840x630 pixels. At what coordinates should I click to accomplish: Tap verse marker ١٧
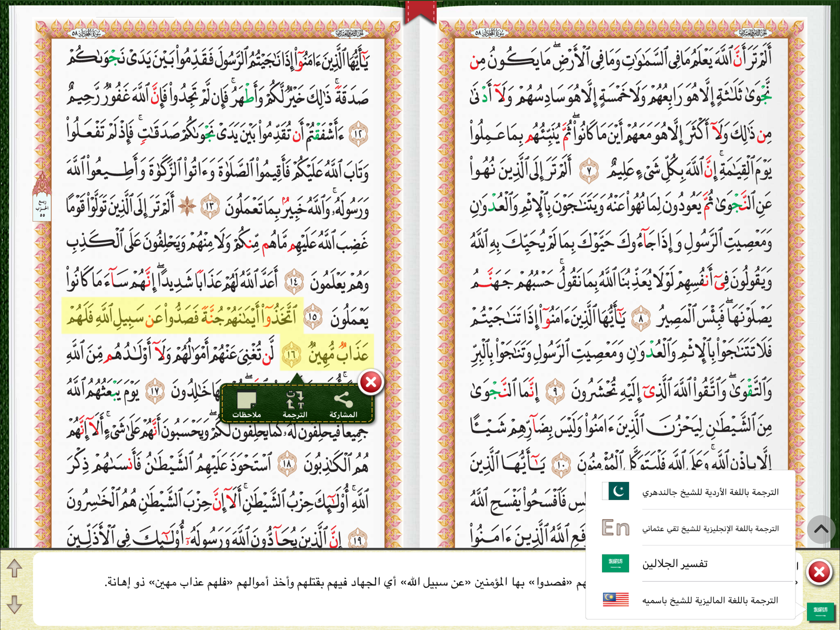pyautogui.click(x=155, y=391)
